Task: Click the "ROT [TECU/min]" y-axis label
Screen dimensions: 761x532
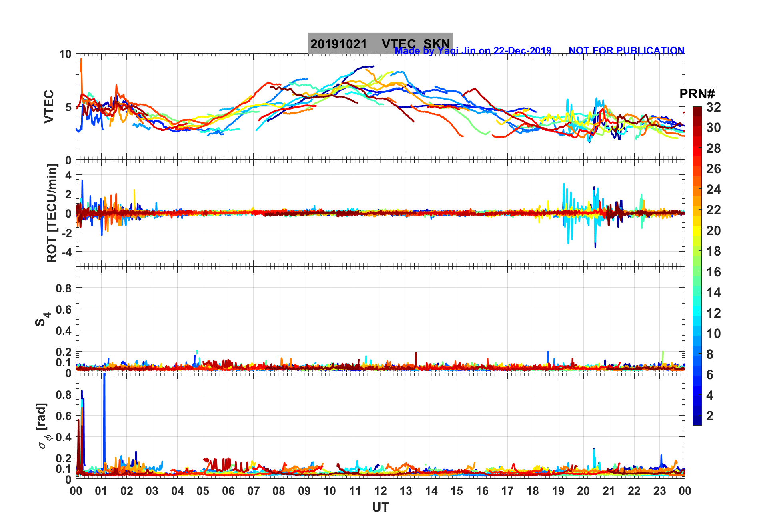Action: [52, 213]
